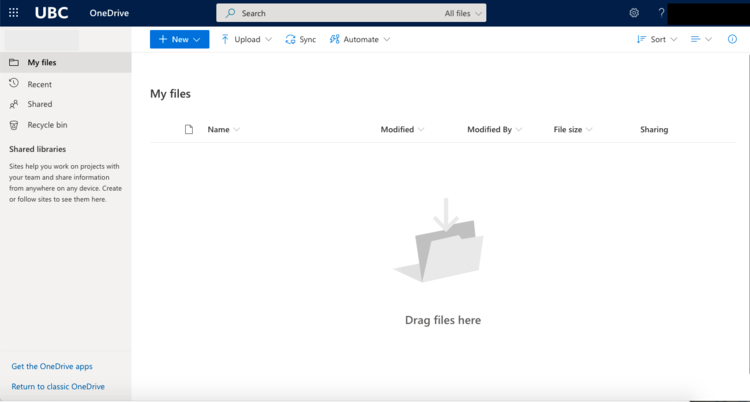Click the My files page title
Screen dimensions: 750x402
point(170,94)
